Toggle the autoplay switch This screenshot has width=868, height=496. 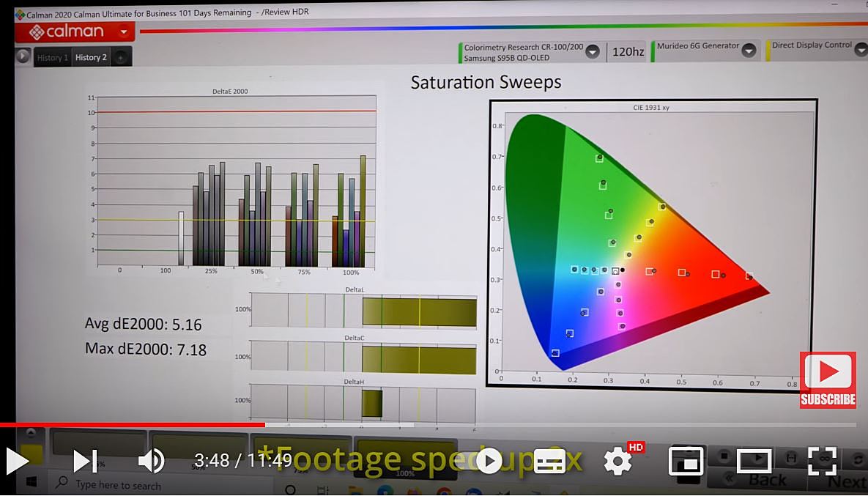(489, 461)
